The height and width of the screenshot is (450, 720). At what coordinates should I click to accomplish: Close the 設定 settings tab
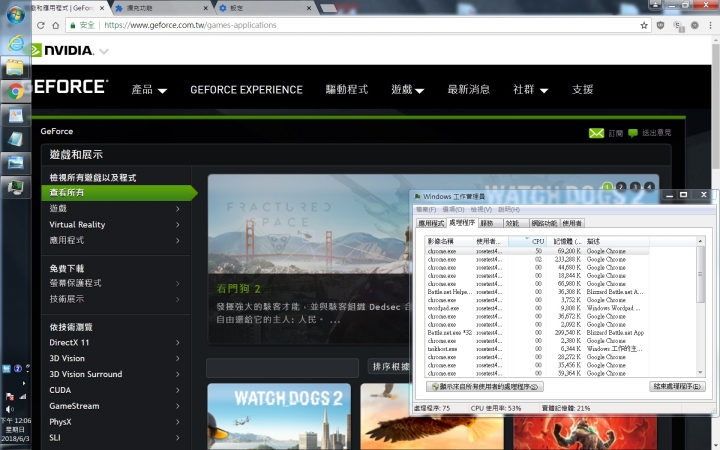click(x=309, y=8)
